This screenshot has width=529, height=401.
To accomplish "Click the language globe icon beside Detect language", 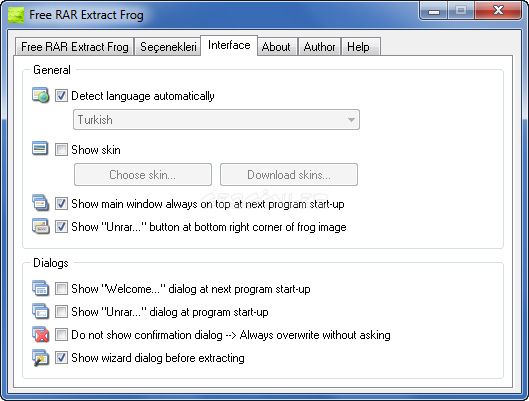I will [x=40, y=95].
